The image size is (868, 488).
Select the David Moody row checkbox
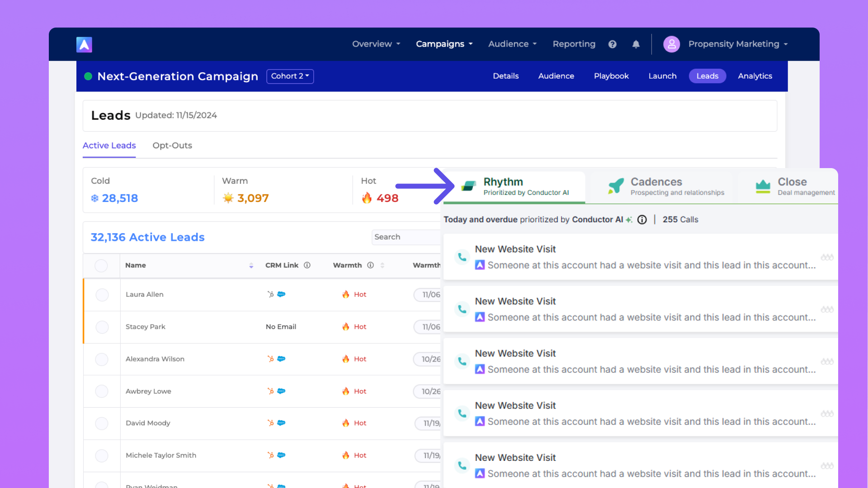[102, 423]
